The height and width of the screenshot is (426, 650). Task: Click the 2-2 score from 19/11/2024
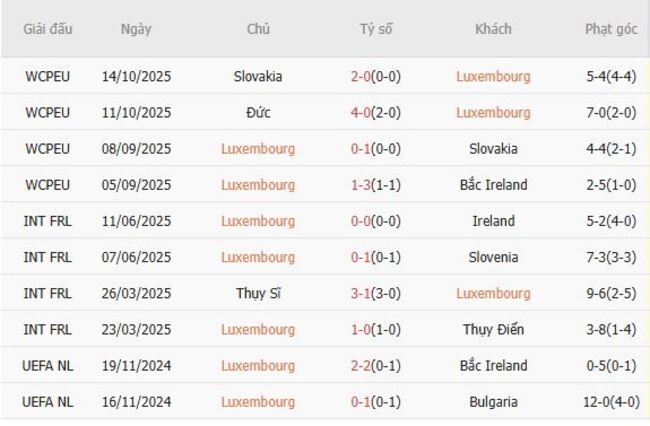361,365
